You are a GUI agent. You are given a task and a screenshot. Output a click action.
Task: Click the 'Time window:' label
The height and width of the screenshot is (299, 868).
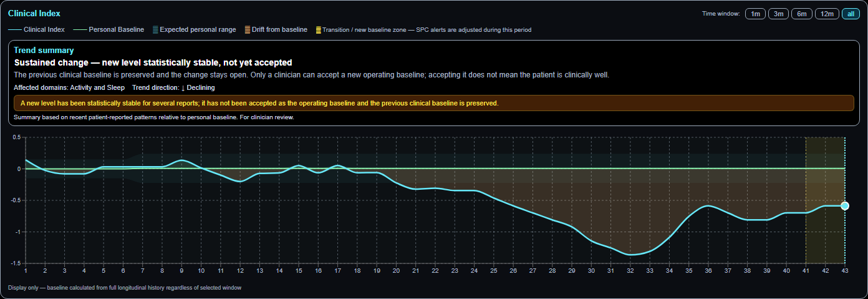click(721, 14)
